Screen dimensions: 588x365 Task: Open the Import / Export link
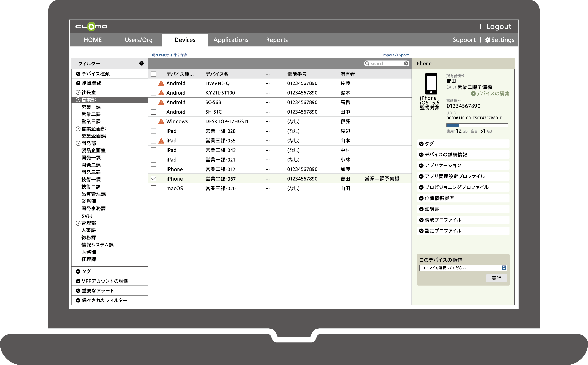395,55
